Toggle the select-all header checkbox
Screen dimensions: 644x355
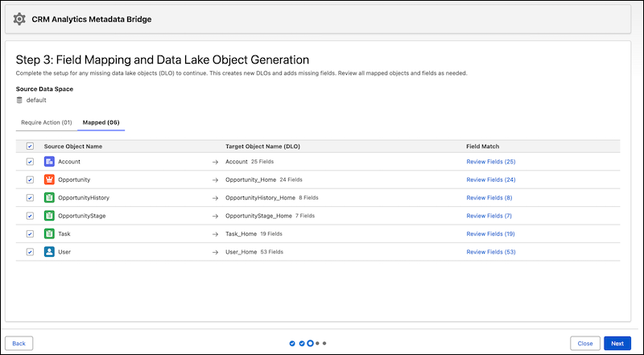click(30, 147)
